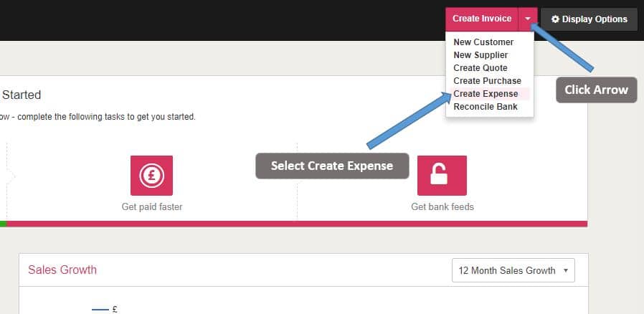The image size is (644, 314).
Task: Click the green completed progress segment
Action: 3,224
